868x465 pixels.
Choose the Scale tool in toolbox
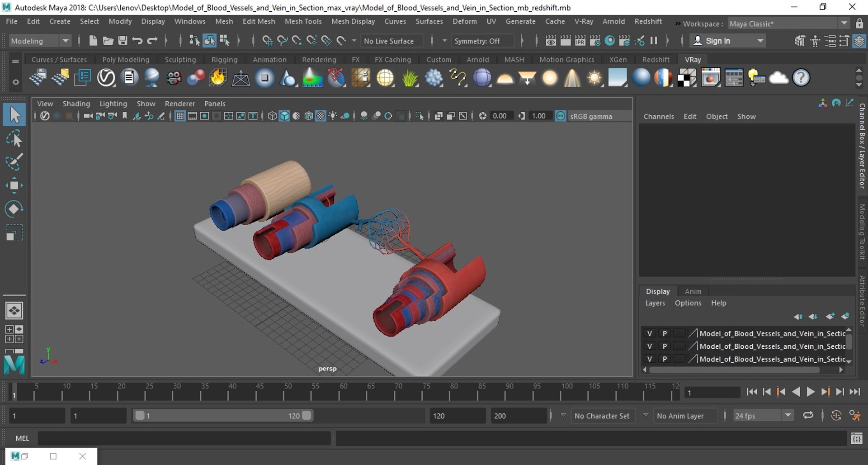tap(14, 232)
